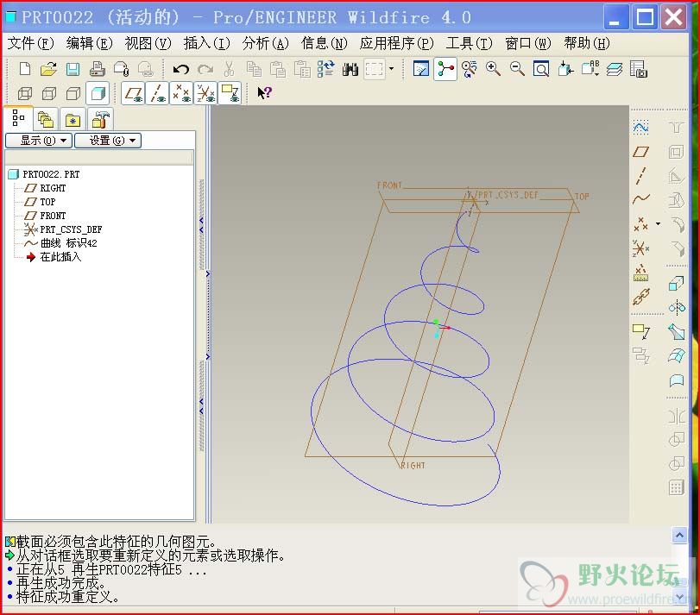Open the 显示(O) dropdown
Image resolution: width=700 pixels, height=615 pixels.
pos(38,141)
